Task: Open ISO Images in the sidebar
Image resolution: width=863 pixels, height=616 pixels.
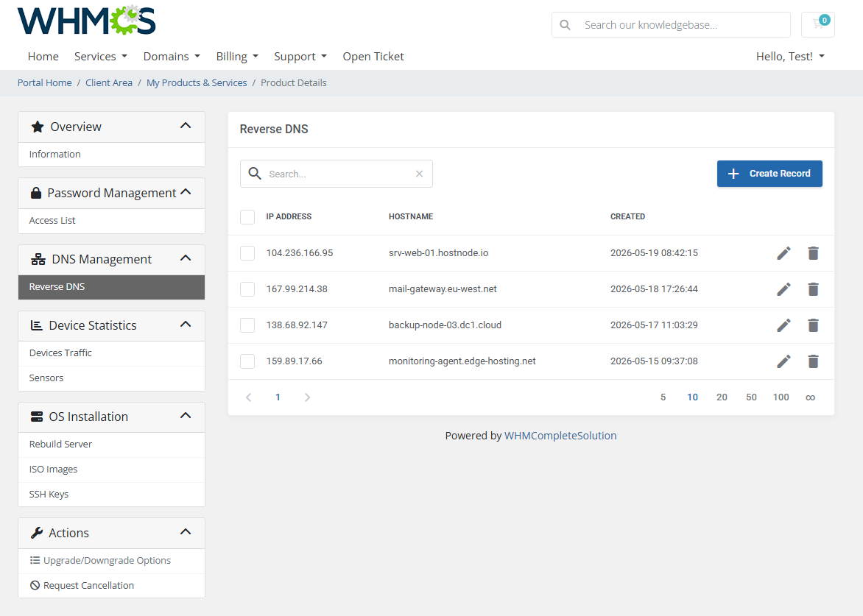Action: (x=112, y=469)
